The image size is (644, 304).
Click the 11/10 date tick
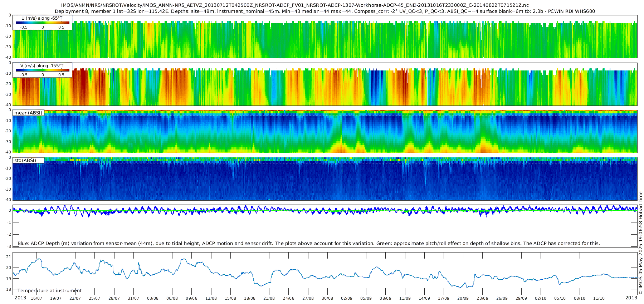[599, 298]
